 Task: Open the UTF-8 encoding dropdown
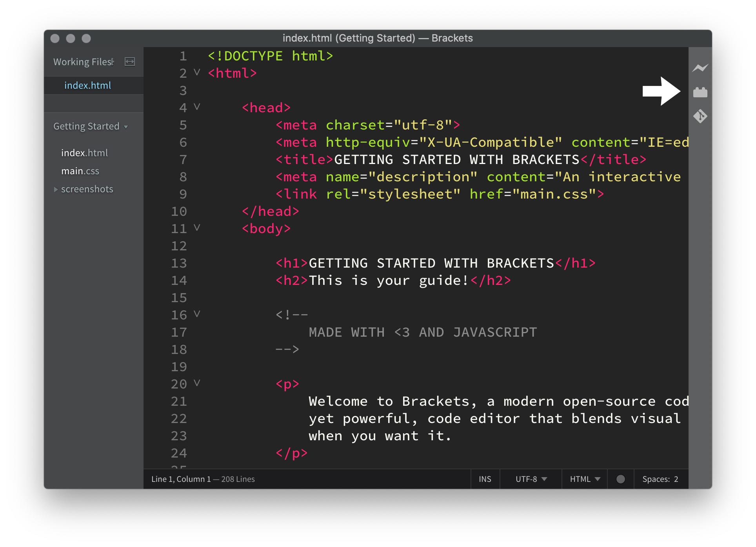tap(531, 479)
